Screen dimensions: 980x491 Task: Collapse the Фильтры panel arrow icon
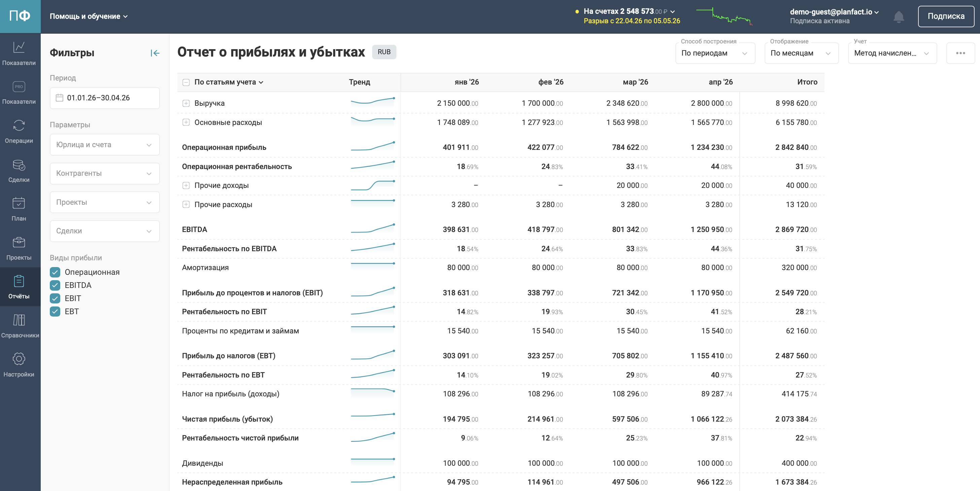tap(155, 53)
